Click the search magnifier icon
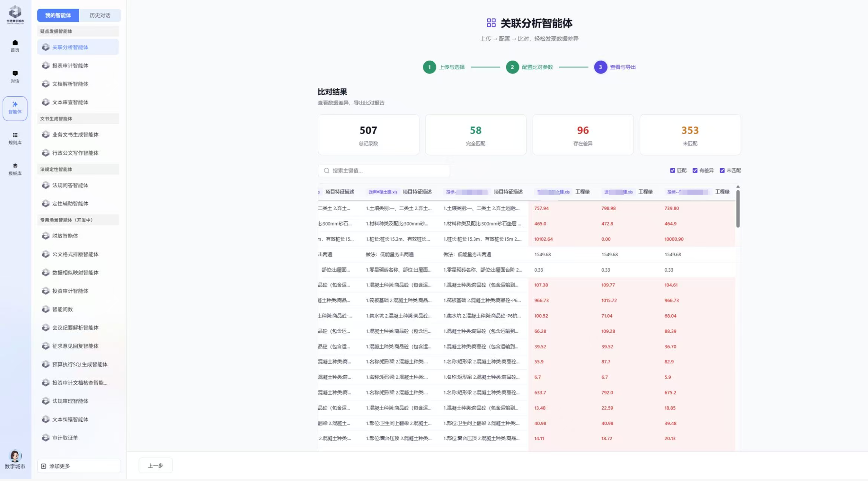868x481 pixels. point(327,171)
